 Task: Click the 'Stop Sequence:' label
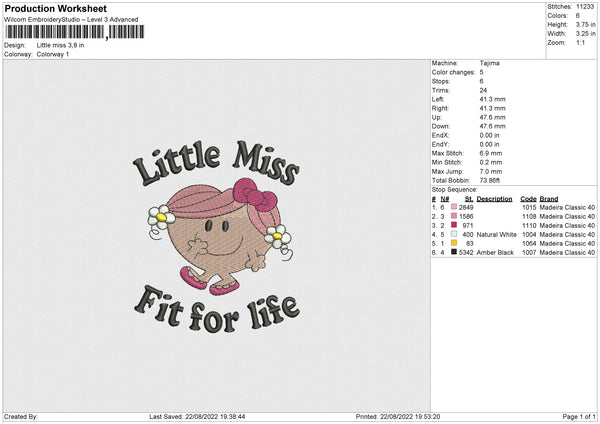point(455,190)
